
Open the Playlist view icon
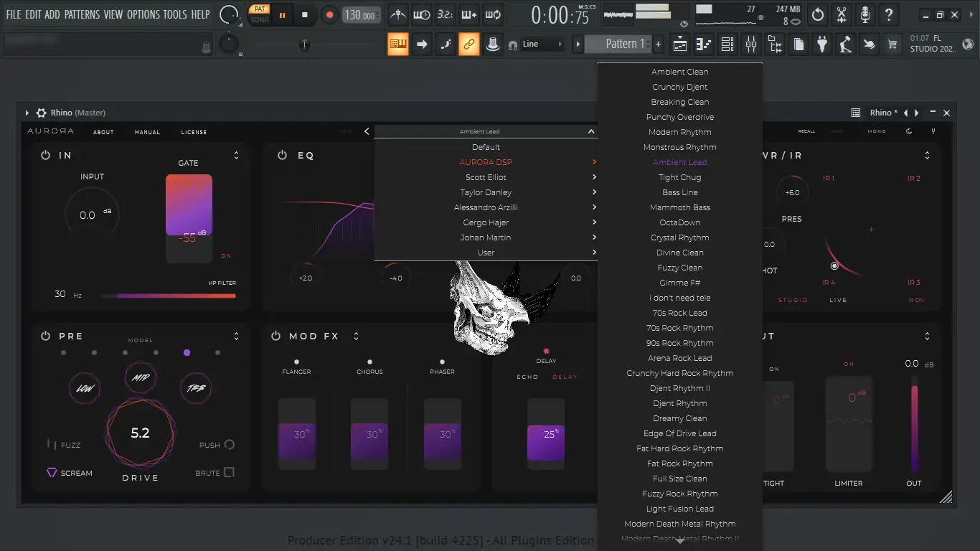click(x=680, y=44)
